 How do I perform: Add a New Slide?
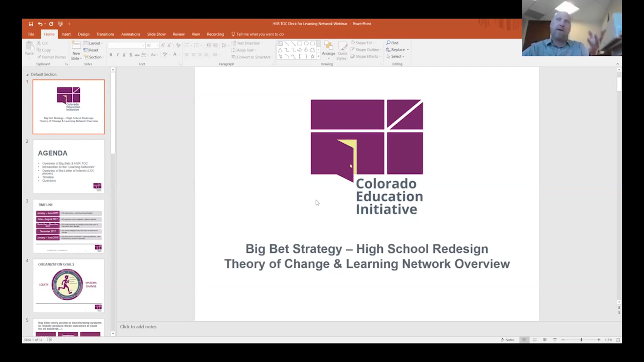tap(76, 51)
